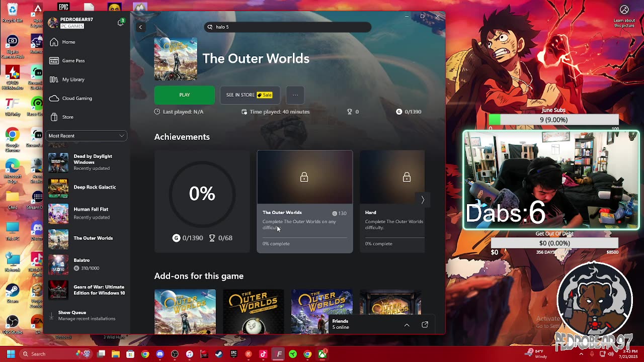Open File Explorer from taskbar
Image resolution: width=644 pixels, height=362 pixels.
pos(116,354)
